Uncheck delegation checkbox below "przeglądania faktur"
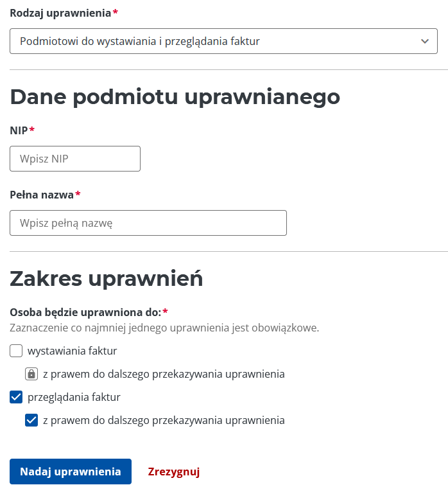Viewport: 448px width, 494px height. coord(31,421)
